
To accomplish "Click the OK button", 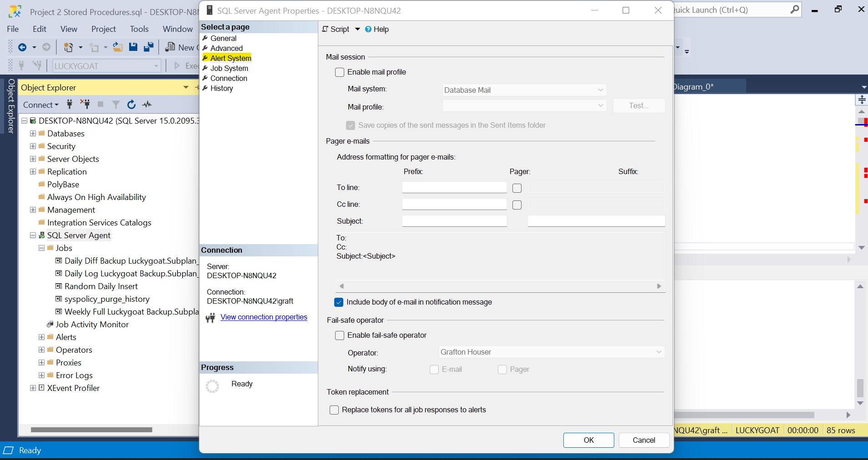I will click(x=588, y=440).
